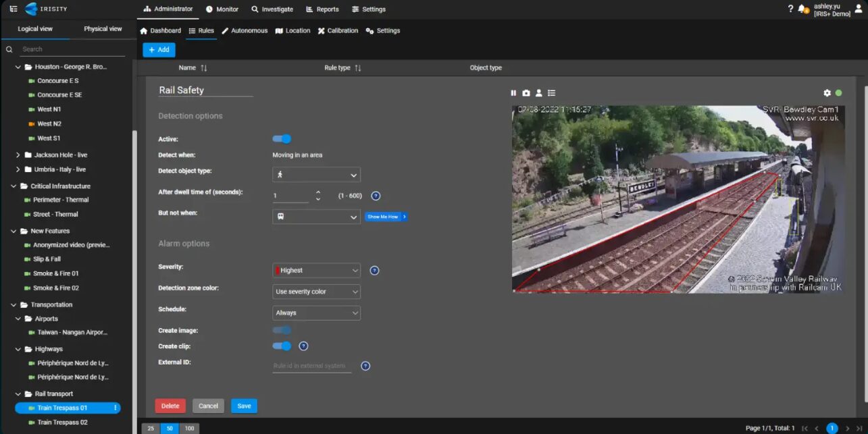Toggle the Create image switch
The image size is (868, 434).
pos(282,331)
